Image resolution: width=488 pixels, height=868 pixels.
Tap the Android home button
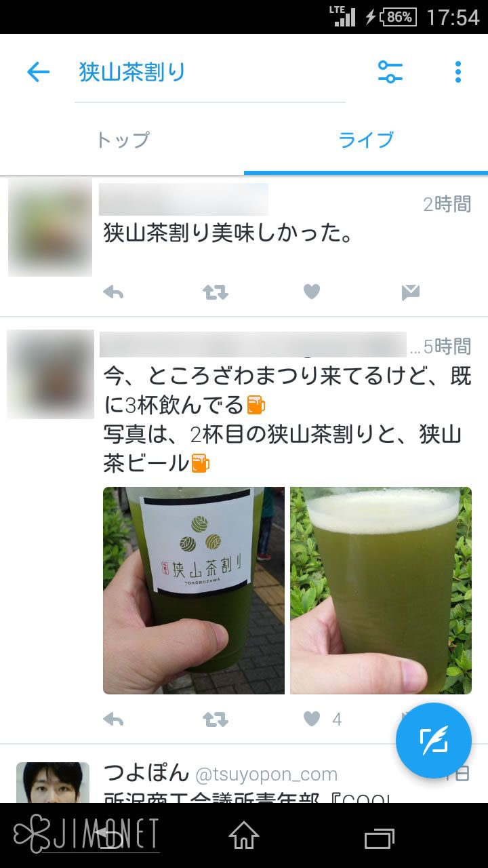244,835
